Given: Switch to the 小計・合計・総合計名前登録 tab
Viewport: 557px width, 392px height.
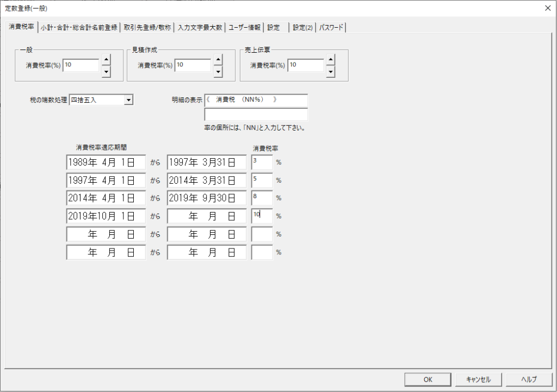Looking at the screenshot, I should pos(79,28).
